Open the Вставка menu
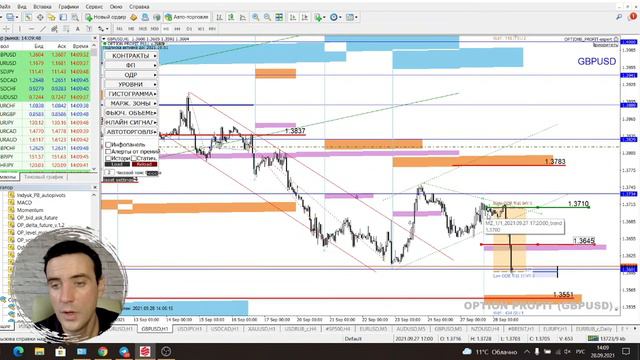Viewport: 640px width, 360px height. tap(42, 7)
